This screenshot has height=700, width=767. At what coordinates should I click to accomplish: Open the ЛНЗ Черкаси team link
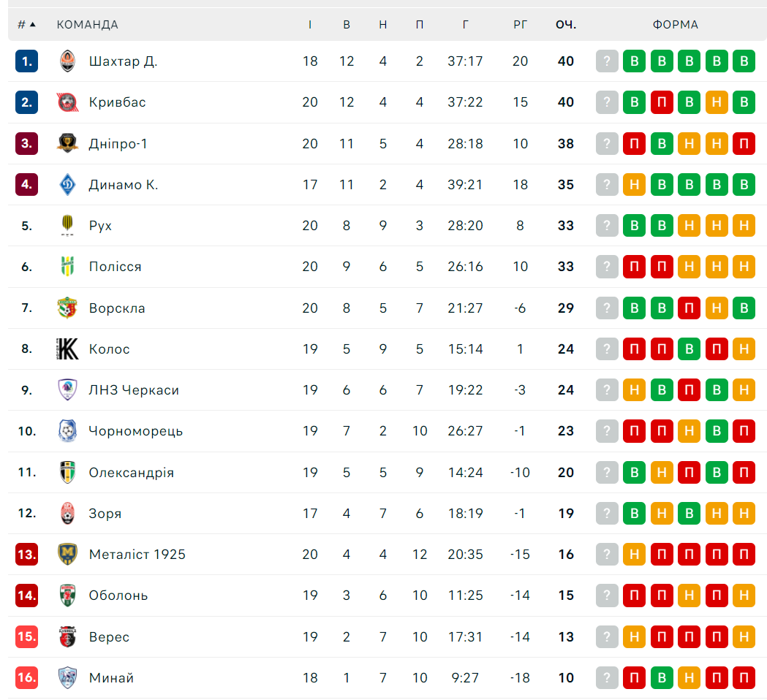[134, 390]
